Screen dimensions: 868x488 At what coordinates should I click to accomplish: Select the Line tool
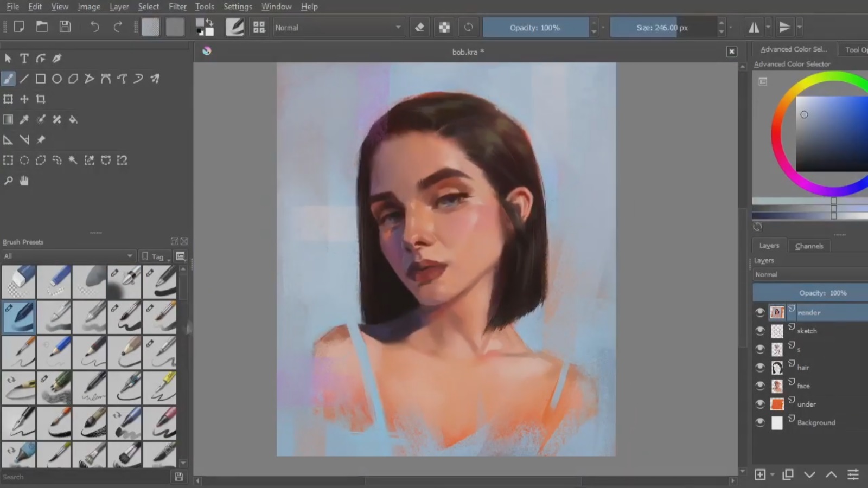tap(24, 79)
